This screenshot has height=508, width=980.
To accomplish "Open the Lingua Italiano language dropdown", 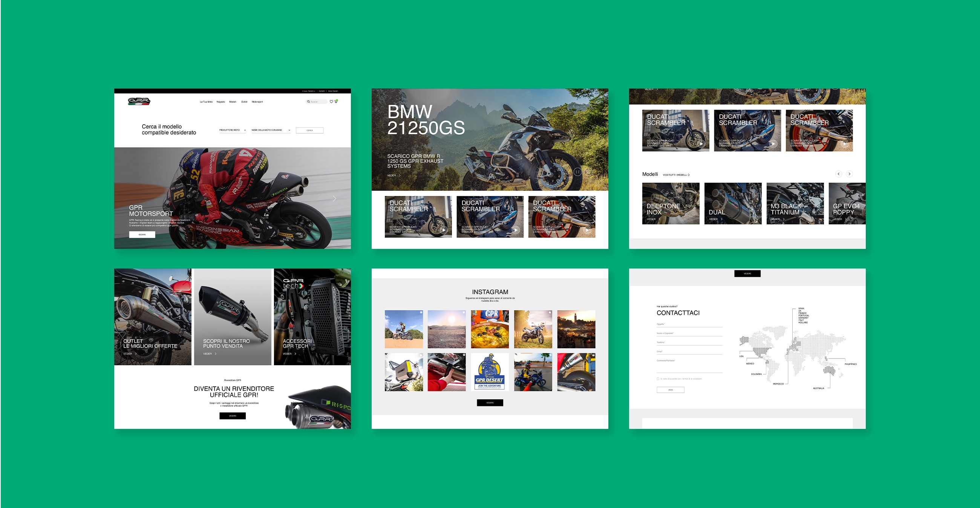I will (309, 91).
